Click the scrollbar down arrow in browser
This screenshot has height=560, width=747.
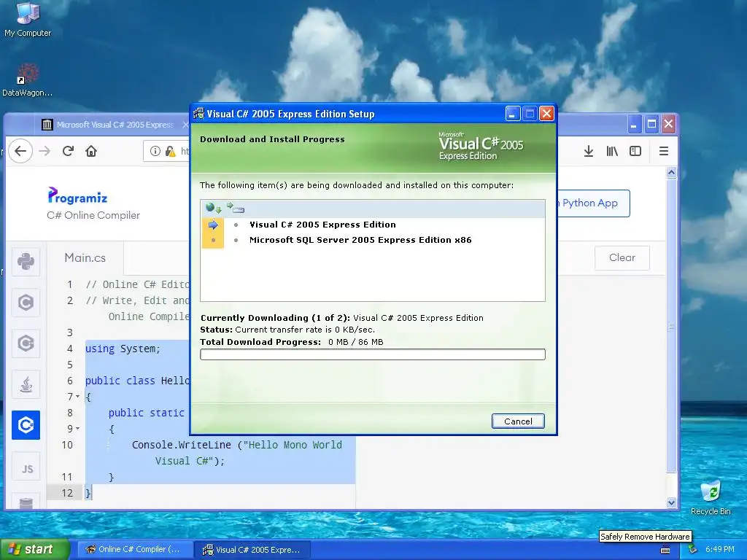point(672,502)
